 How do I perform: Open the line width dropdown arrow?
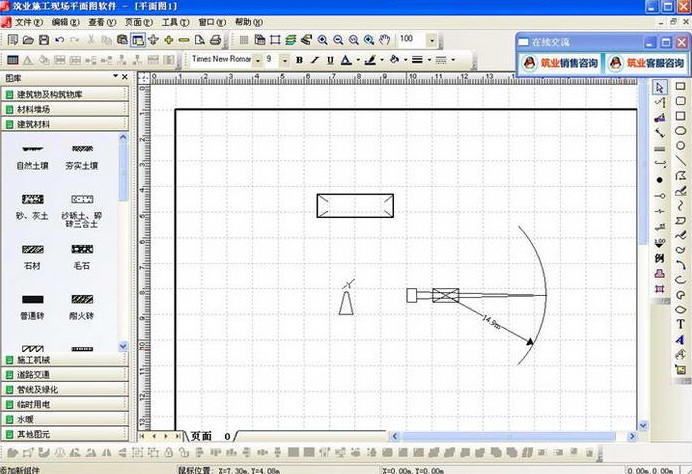click(429, 60)
